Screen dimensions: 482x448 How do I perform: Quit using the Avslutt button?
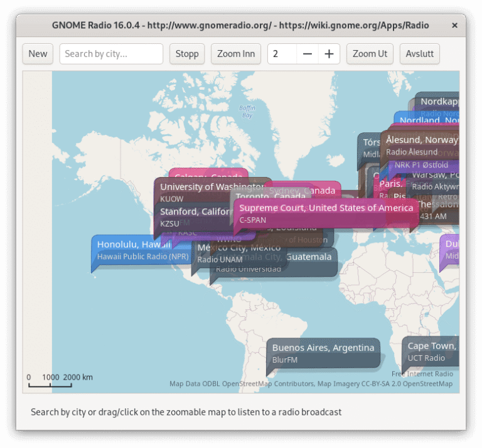pos(420,54)
